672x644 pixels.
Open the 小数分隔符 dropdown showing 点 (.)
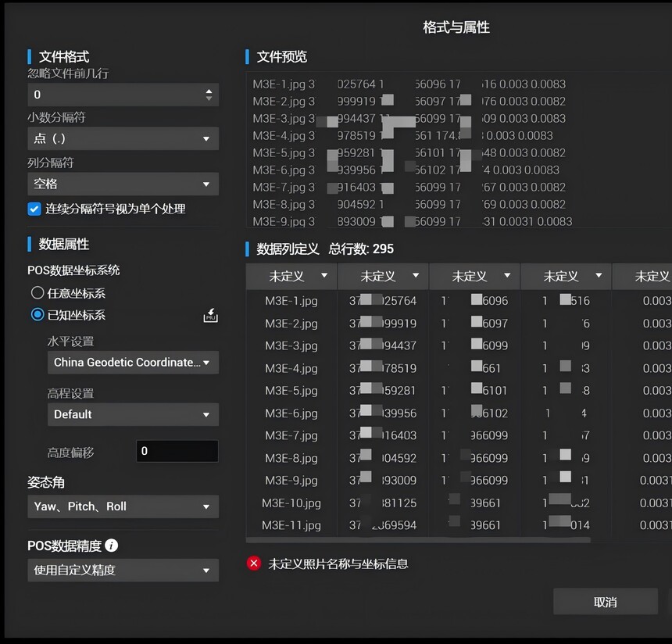point(123,138)
